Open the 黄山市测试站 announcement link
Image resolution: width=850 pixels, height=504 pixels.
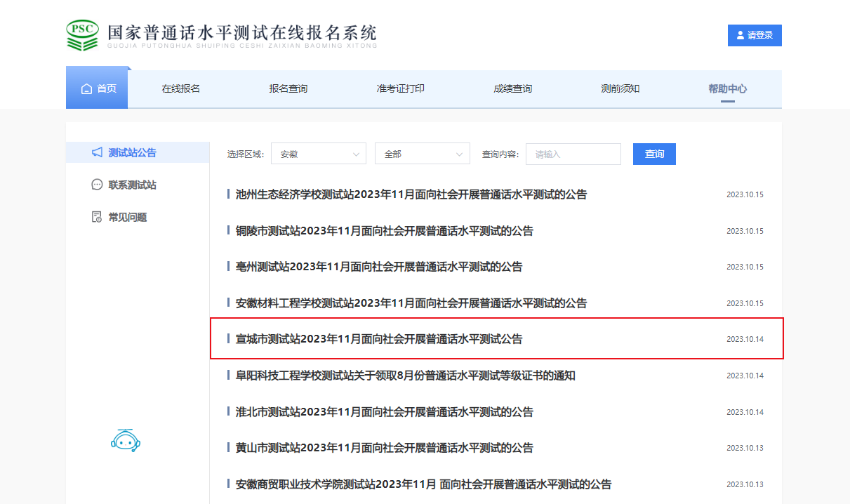(385, 448)
